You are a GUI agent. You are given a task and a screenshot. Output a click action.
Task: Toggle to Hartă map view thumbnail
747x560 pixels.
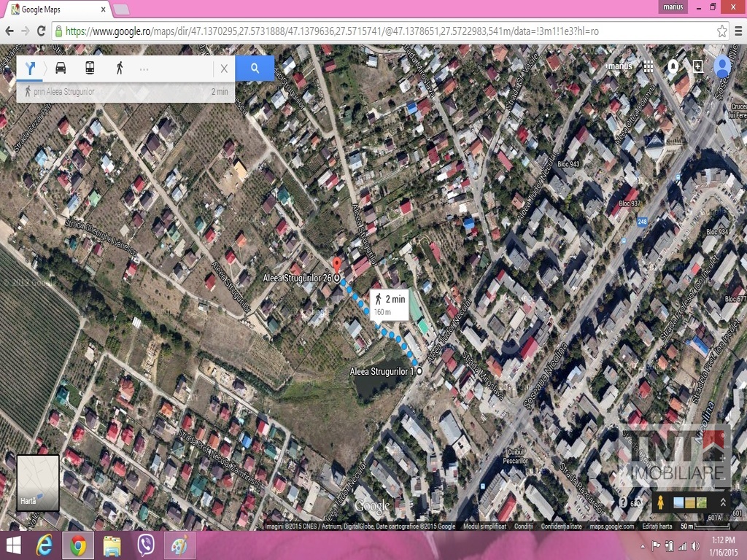pos(38,482)
